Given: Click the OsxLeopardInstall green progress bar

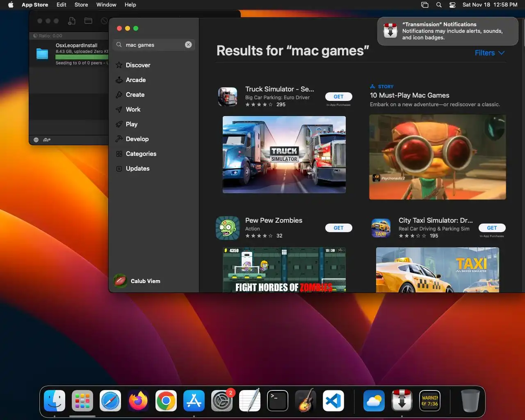Looking at the screenshot, I should coord(82,57).
